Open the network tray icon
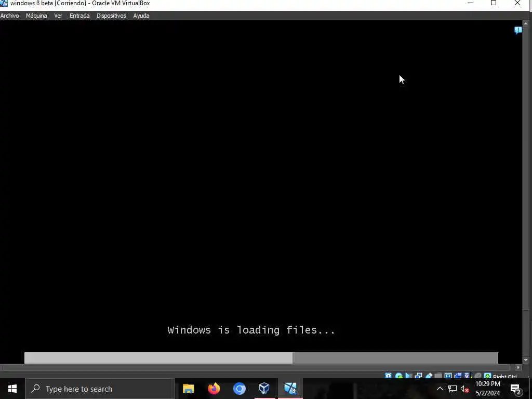 tap(453, 389)
